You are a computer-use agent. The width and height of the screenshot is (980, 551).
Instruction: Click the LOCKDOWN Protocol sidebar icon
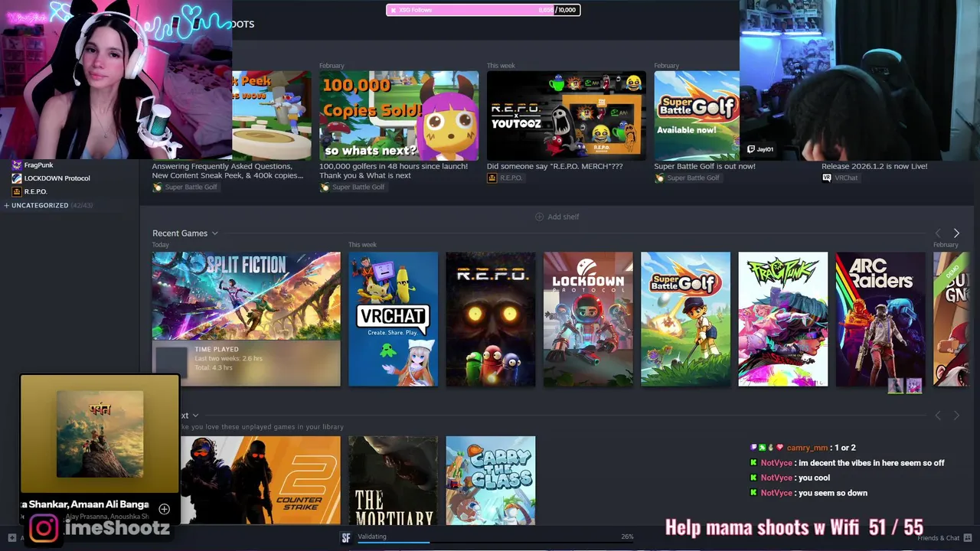coord(17,178)
